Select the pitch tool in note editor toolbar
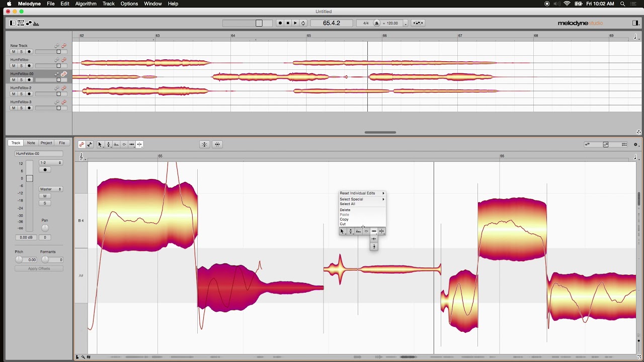The height and width of the screenshot is (362, 644). 108,144
